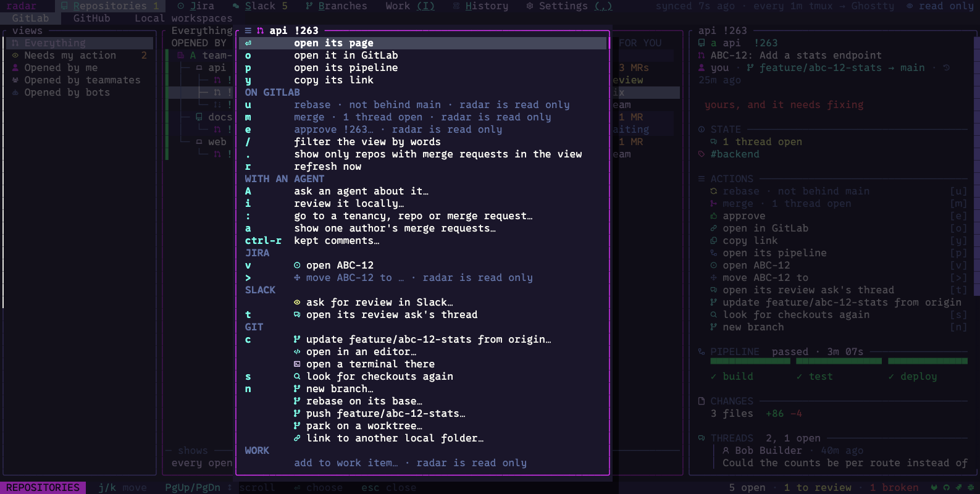
Task: Click the chain link icon beside link to another local folder
Action: (x=297, y=438)
